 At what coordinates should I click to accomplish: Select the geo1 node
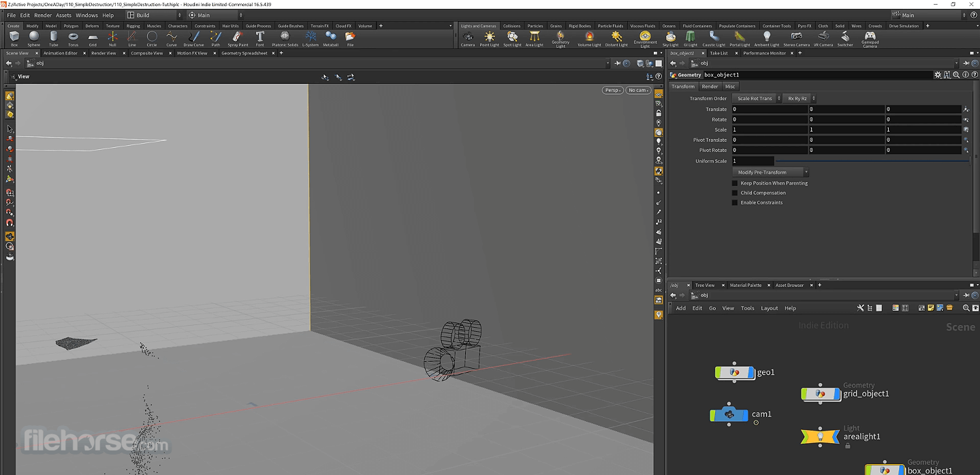click(734, 373)
